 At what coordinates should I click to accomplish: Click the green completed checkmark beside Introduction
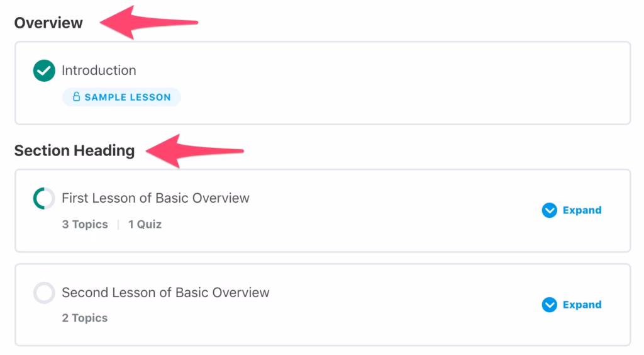click(45, 70)
